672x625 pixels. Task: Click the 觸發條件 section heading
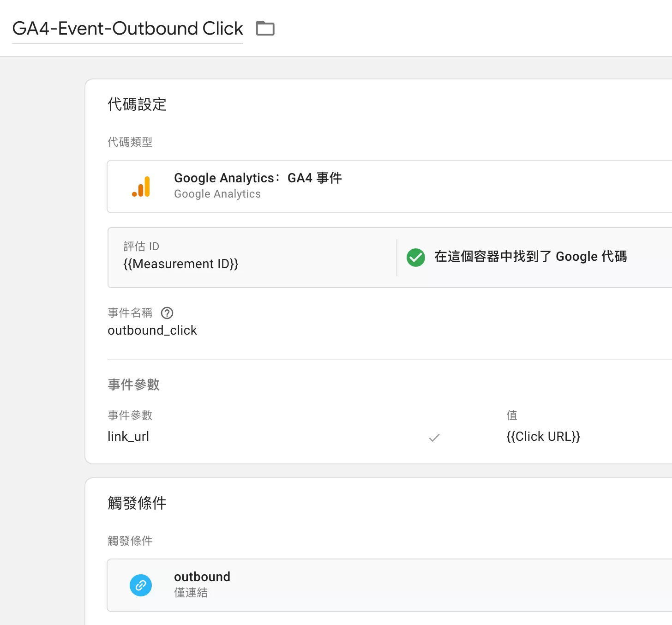137,503
